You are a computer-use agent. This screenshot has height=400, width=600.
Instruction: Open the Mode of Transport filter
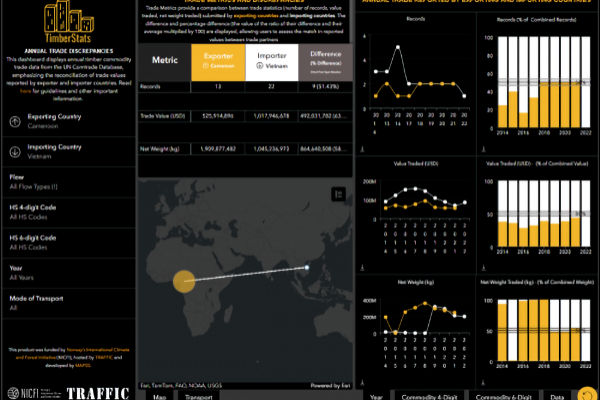(69, 303)
